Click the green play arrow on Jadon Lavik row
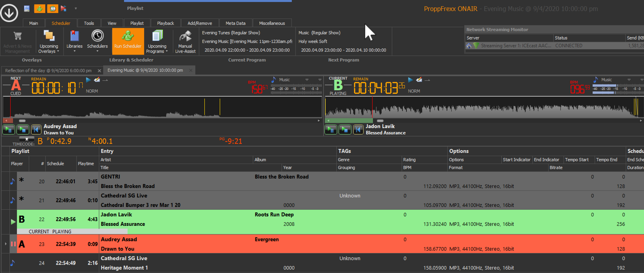644x273 pixels. click(13, 222)
